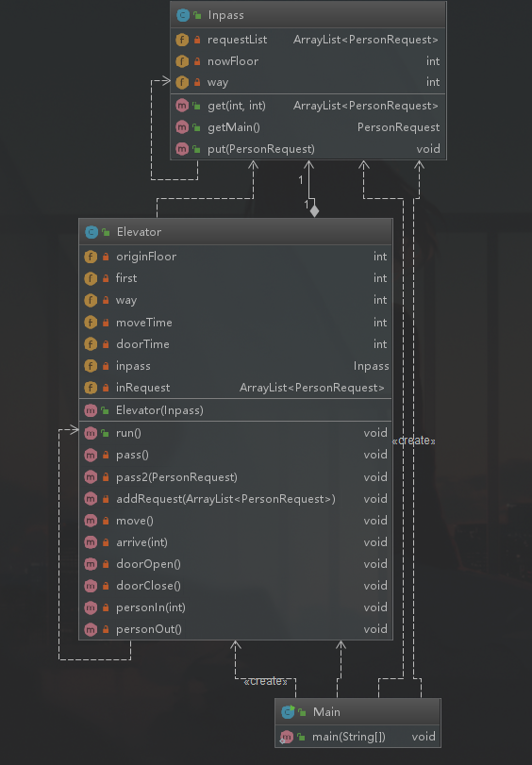Click the «create» label beside Elevator's run() row
This screenshot has height=765, width=532.
click(413, 441)
